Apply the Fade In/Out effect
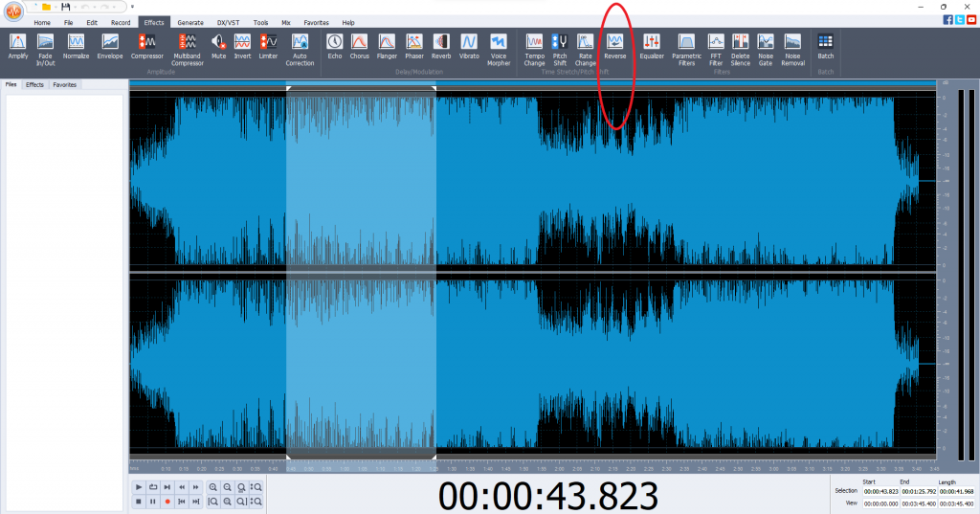This screenshot has width=980, height=514. (x=45, y=50)
